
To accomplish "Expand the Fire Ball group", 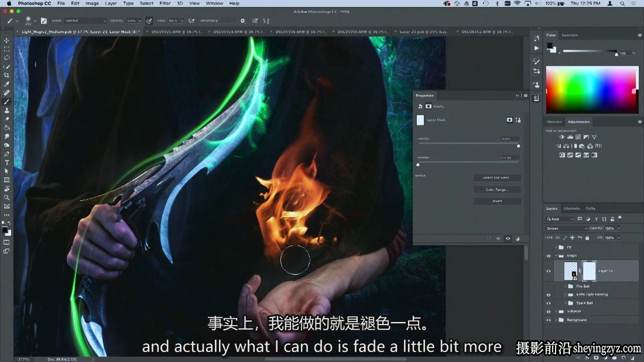I will tap(566, 286).
